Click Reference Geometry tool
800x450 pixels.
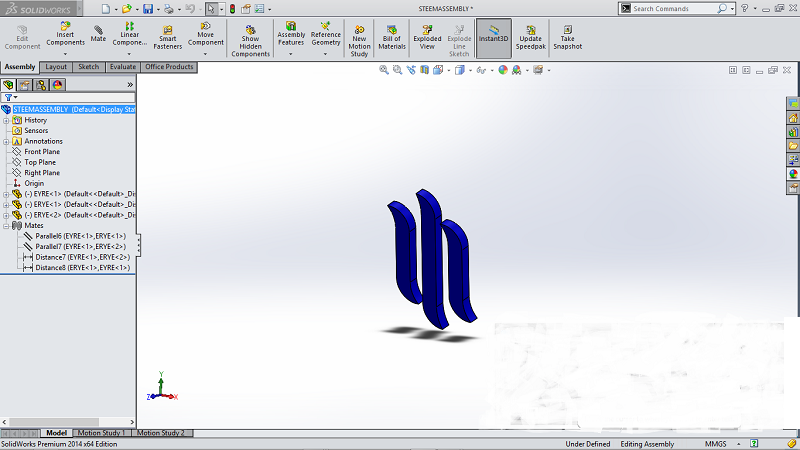326,35
